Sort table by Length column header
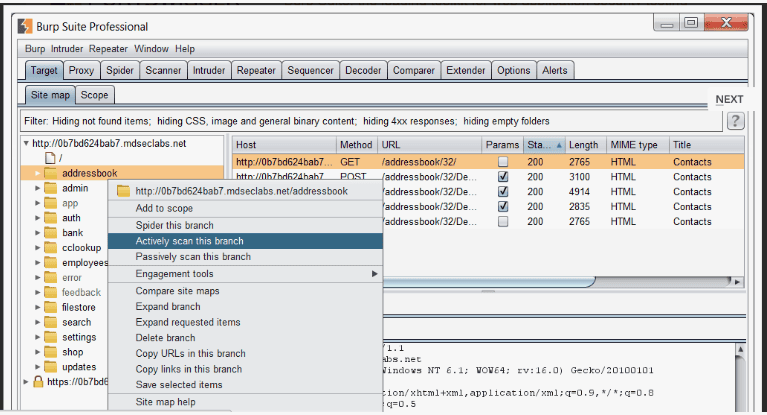 tap(585, 145)
